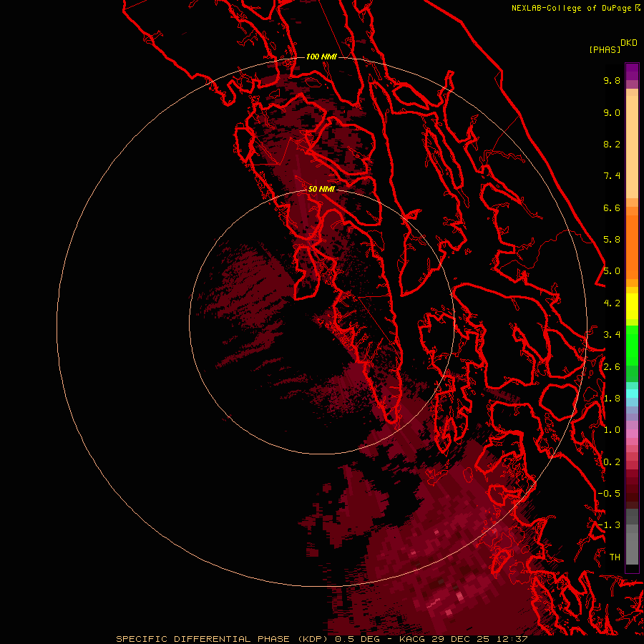Viewport: 644px width, 644px height.
Task: Click the 9.0 value on the color scale
Action: [x=612, y=112]
